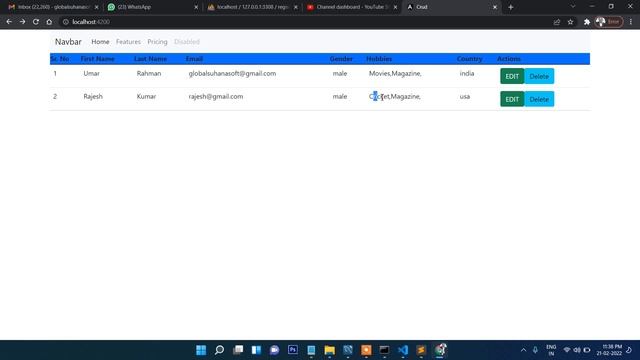Open Visual Studio Code from taskbar
The height and width of the screenshot is (360, 640).
click(403, 350)
